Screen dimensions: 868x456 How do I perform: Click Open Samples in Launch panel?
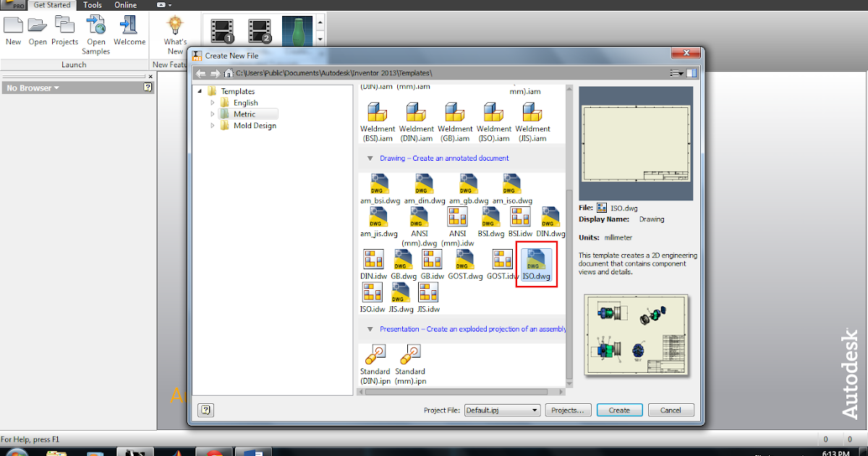tap(96, 35)
